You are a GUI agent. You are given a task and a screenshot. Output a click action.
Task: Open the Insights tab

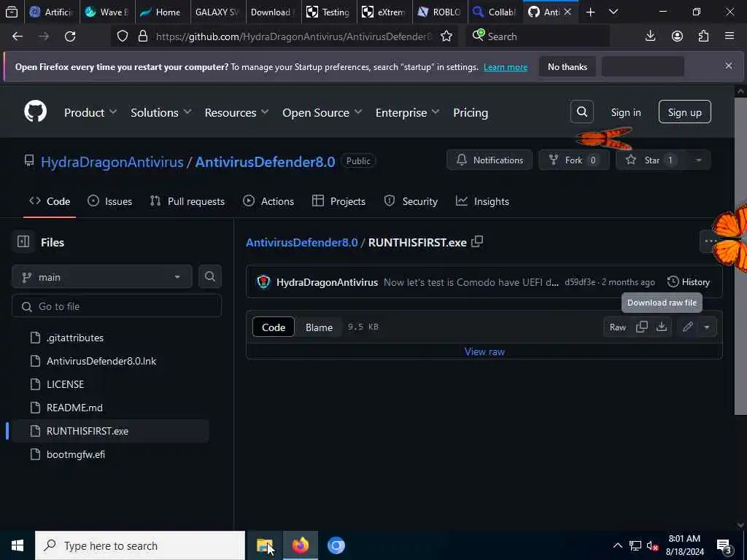pyautogui.click(x=482, y=201)
